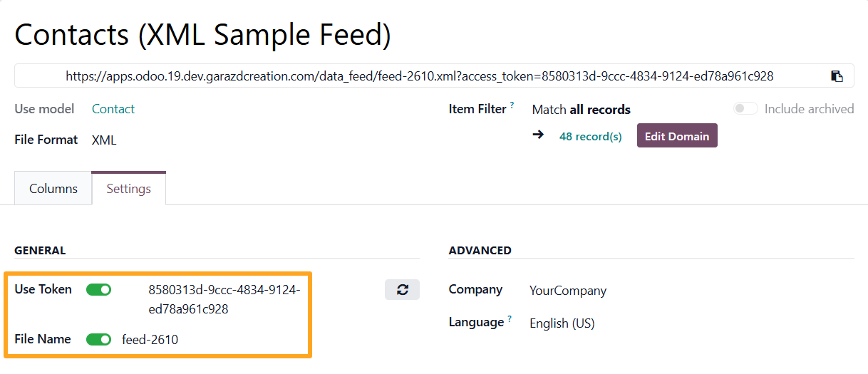Follow the Contact model link
Image resolution: width=868 pixels, height=374 pixels.
coord(113,109)
